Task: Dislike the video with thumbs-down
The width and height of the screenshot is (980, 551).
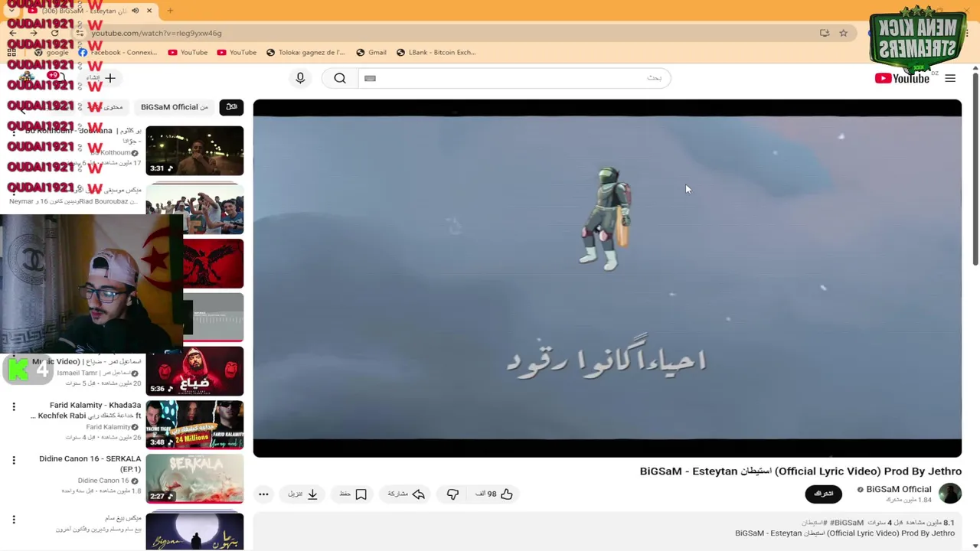Action: (x=452, y=494)
